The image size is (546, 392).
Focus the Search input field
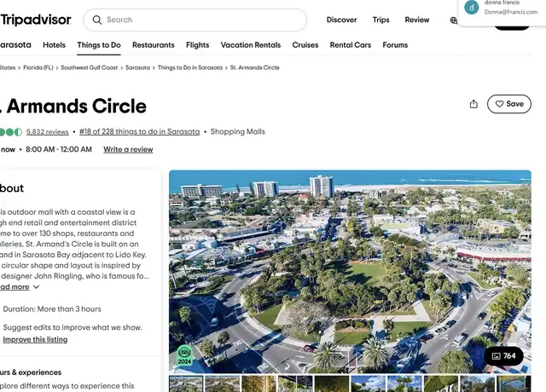(195, 20)
